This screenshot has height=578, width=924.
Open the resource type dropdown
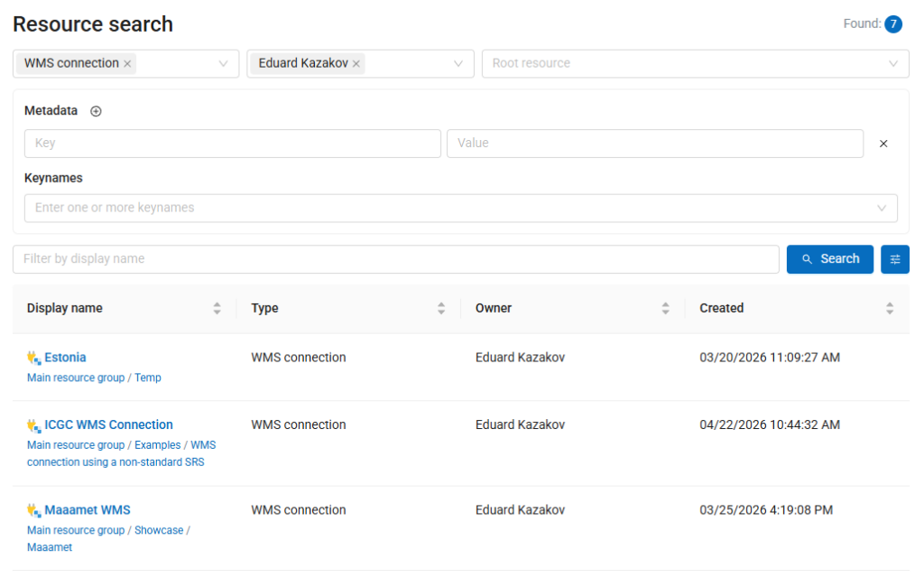pyautogui.click(x=223, y=64)
